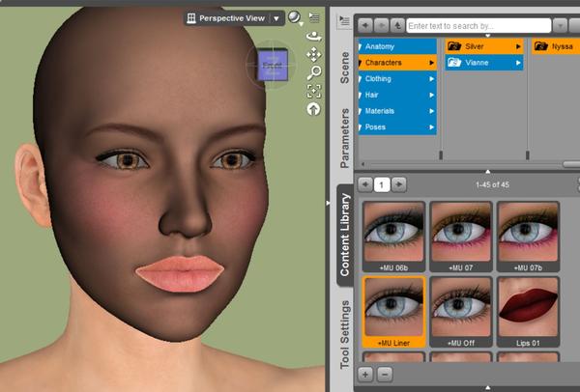Click the plus add button
Viewport: 580px width, 392px height.
365,375
